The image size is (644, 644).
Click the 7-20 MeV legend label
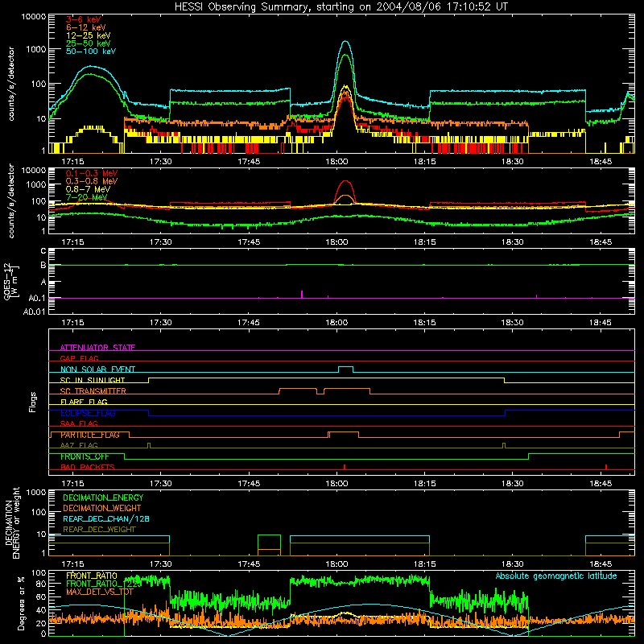pos(87,197)
